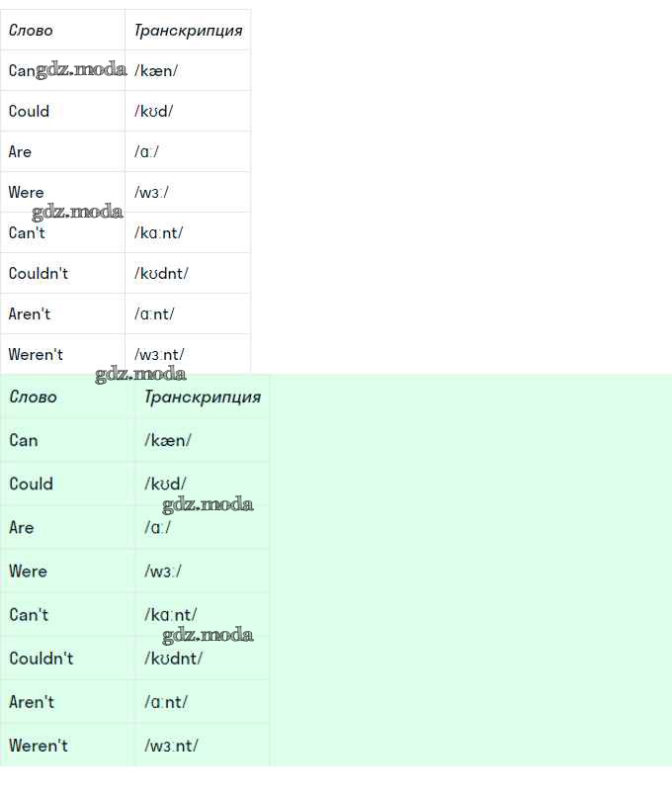
Task: Click the "/kʊd/" transcription in the white table
Action: pyautogui.click(x=154, y=111)
